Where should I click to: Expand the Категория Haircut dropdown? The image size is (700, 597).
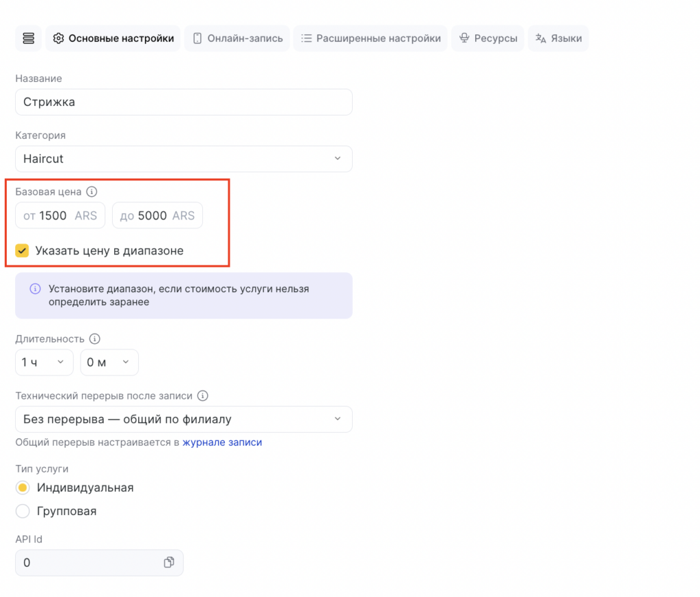183,159
